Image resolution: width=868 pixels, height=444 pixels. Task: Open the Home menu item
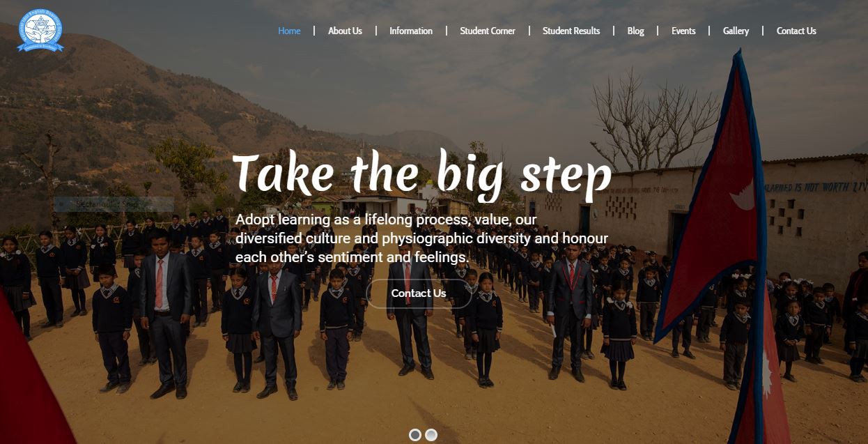pyautogui.click(x=289, y=31)
